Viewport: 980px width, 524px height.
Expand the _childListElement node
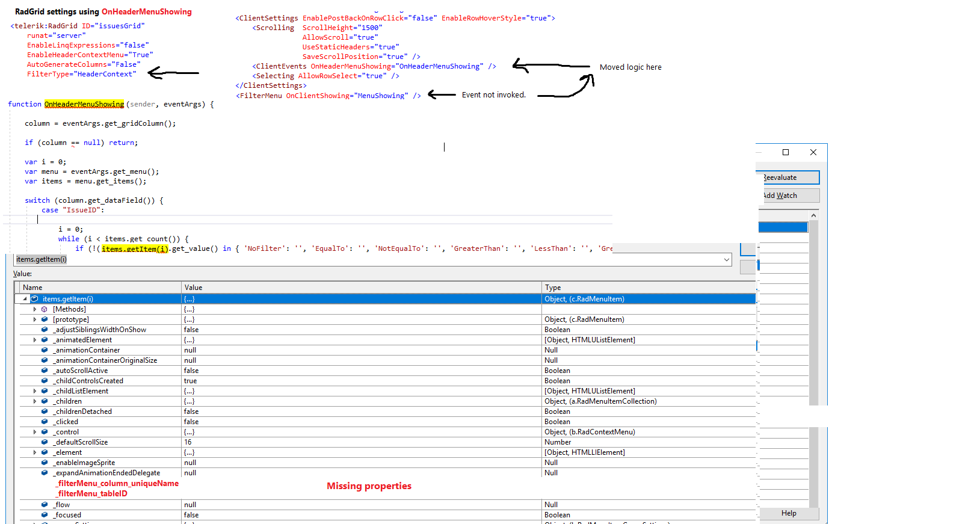tap(35, 391)
